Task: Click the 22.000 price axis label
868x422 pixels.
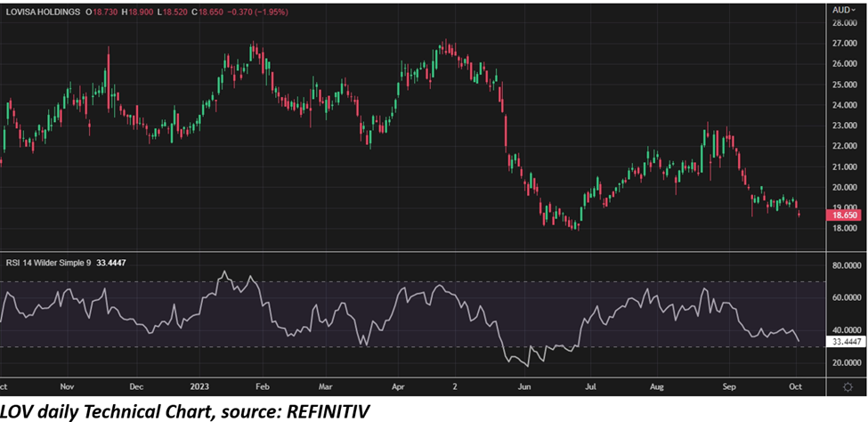Action: pos(844,146)
